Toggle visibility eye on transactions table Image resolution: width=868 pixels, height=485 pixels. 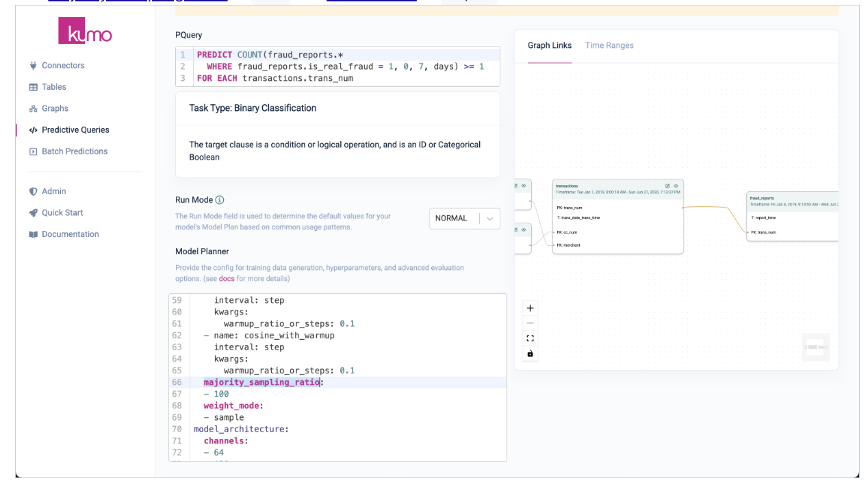(x=676, y=186)
